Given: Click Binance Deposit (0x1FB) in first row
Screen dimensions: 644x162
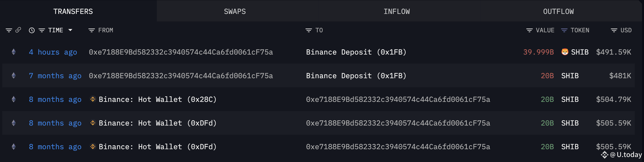Looking at the screenshot, I should [x=356, y=52].
